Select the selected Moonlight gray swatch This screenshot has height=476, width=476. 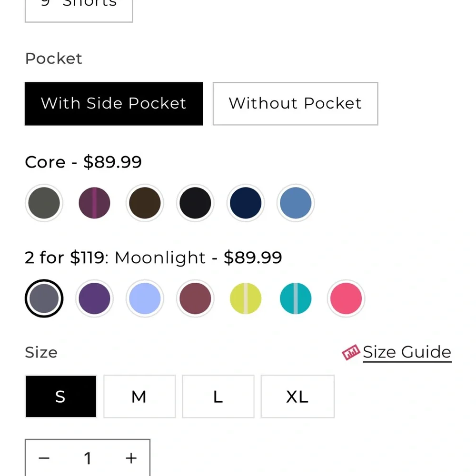[44, 298]
